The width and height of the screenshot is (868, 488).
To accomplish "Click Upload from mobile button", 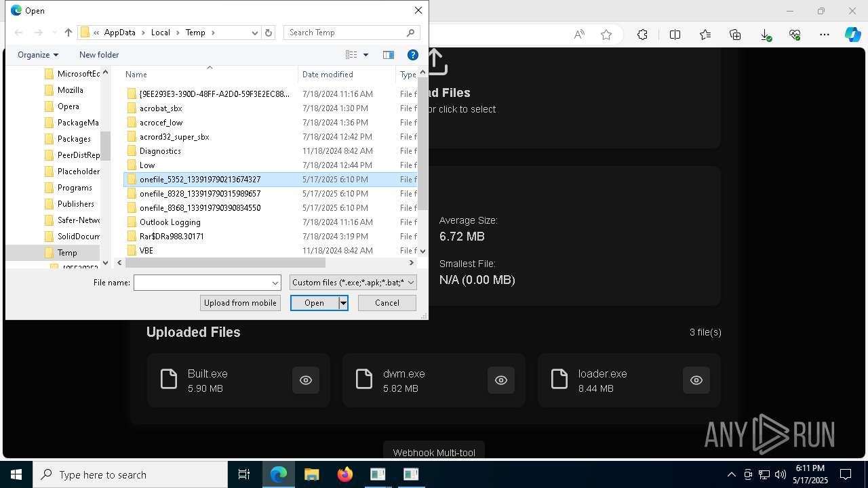I will tap(240, 303).
